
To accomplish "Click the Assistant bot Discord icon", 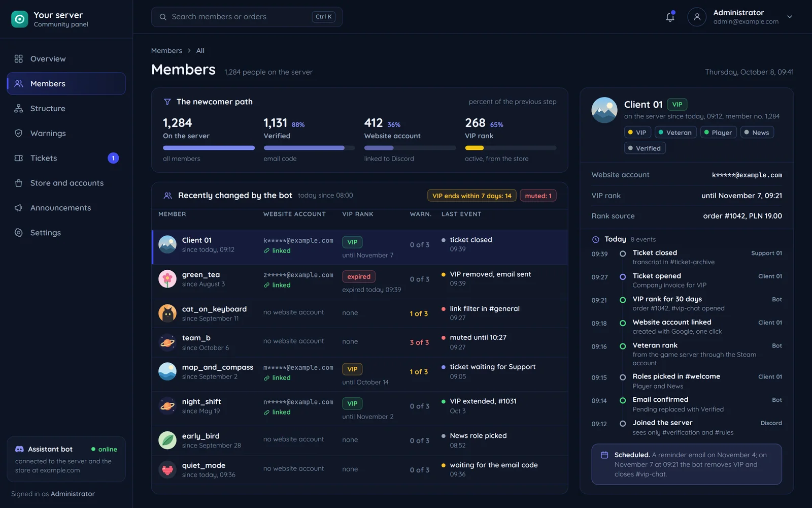I will point(20,449).
